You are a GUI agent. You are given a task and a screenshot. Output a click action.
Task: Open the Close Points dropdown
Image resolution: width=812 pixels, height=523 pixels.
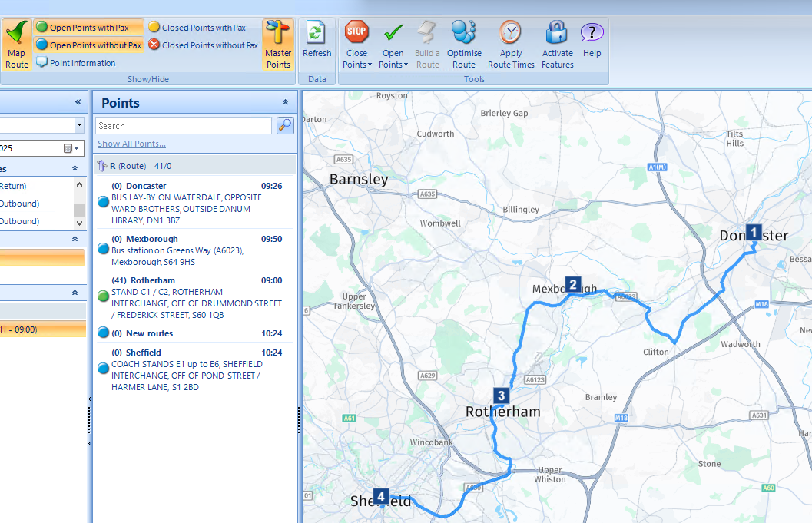(x=356, y=65)
